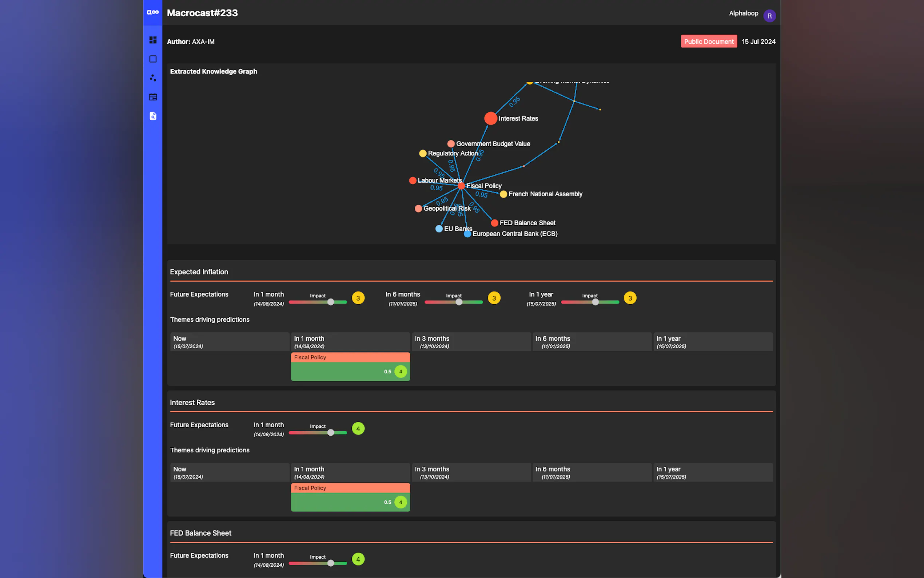Open the three-dot scatter graph sidebar icon
Screen dimensions: 924x578
[x=153, y=78]
